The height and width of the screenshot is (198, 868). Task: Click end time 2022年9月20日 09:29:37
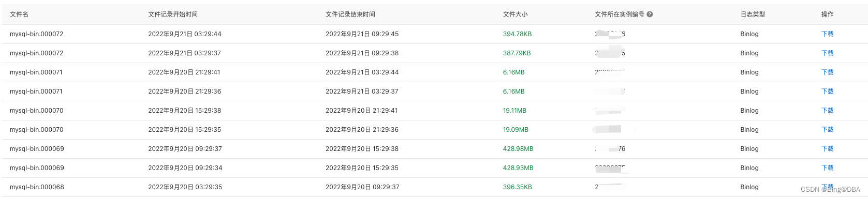pyautogui.click(x=362, y=187)
